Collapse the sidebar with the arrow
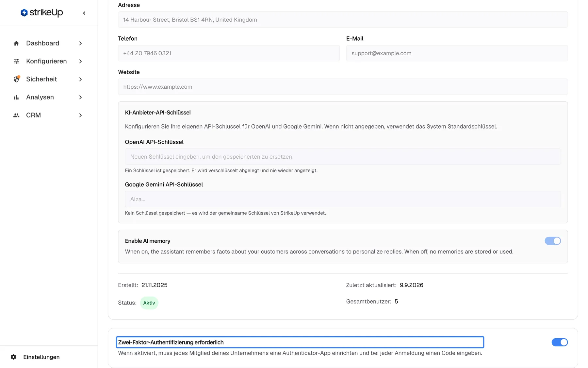Screen dimensions: 588x368 tap(84, 13)
